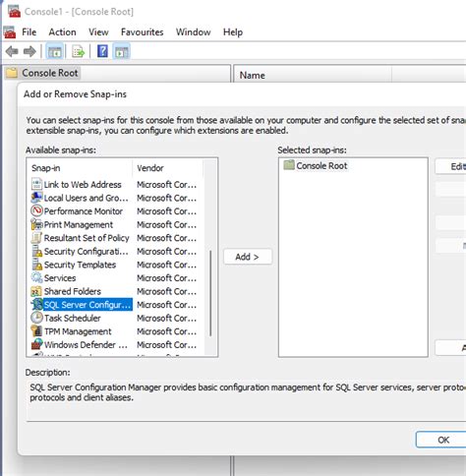466x476 pixels.
Task: Select Print Management snap-in name
Action: [79, 225]
